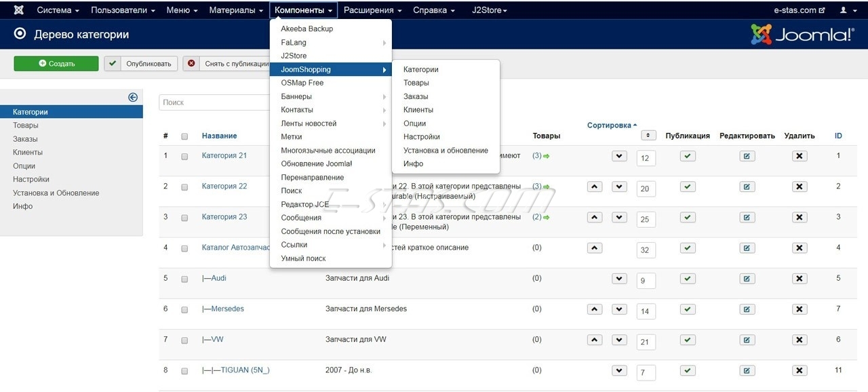Screen dimensions: 868x392
Task: Open the J2Store dropdown in top bar
Action: tap(490, 10)
